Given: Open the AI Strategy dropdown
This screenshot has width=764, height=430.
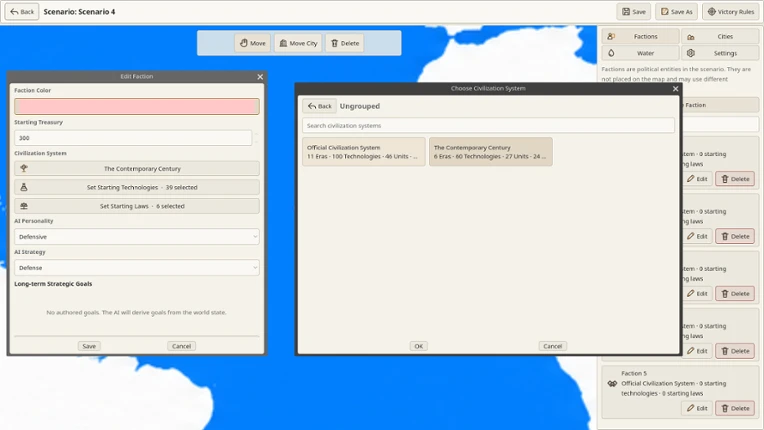Looking at the screenshot, I should coord(136,268).
